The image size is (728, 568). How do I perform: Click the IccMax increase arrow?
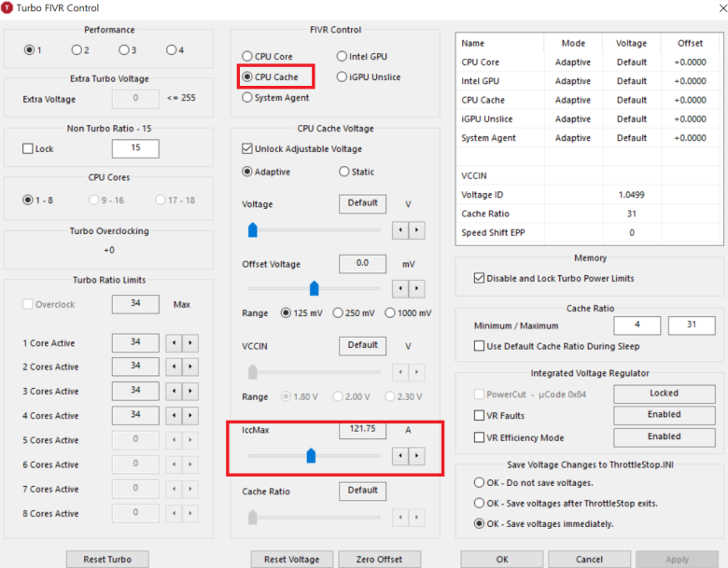(416, 456)
